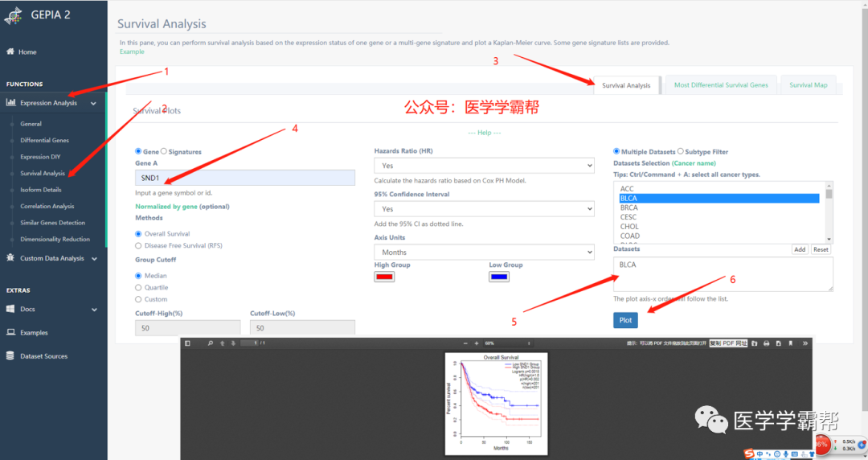Click the Gene A input field
Image resolution: width=868 pixels, height=460 pixels.
click(x=244, y=178)
